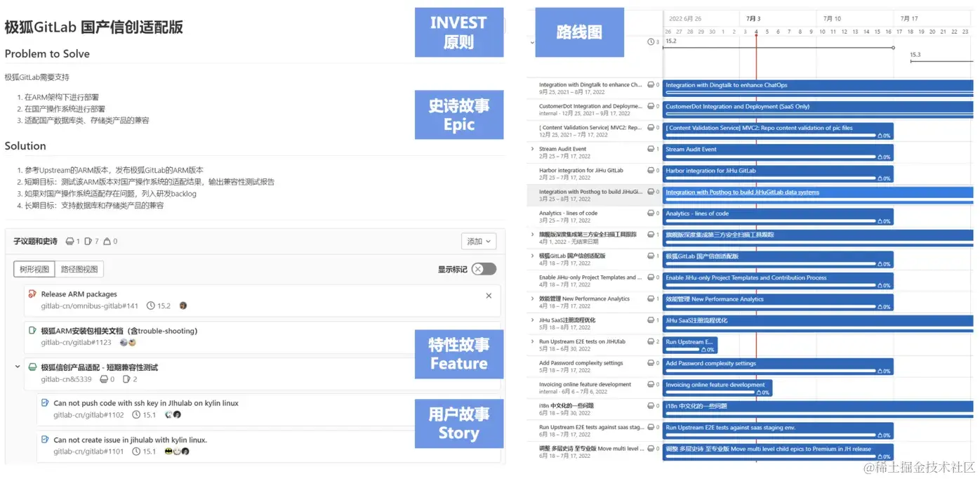Click the weight icon in the 子议题和史诗 header
This screenshot has width=980, height=479.
[107, 242]
